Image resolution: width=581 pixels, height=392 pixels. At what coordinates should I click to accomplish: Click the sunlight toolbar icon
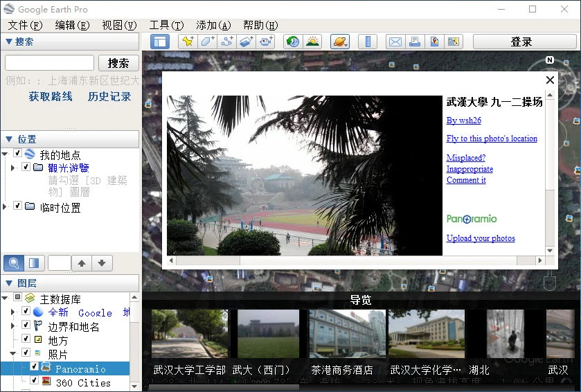click(312, 42)
